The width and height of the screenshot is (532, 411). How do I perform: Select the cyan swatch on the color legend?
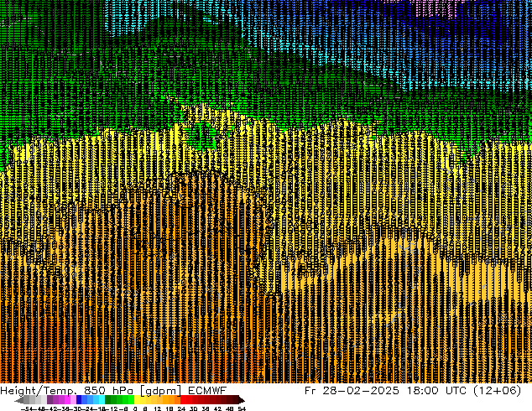click(102, 400)
